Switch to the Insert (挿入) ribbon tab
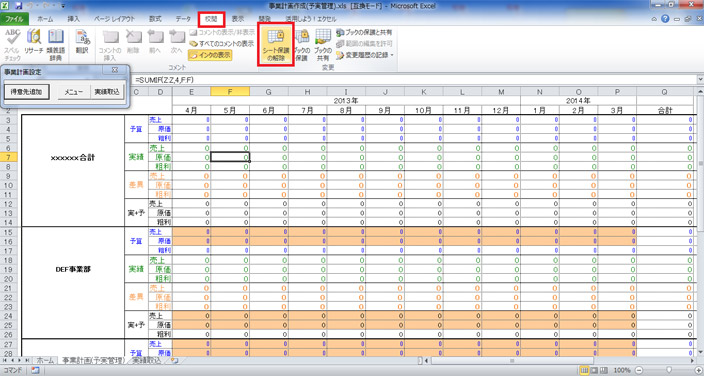This screenshot has height=376, width=704. (73, 19)
